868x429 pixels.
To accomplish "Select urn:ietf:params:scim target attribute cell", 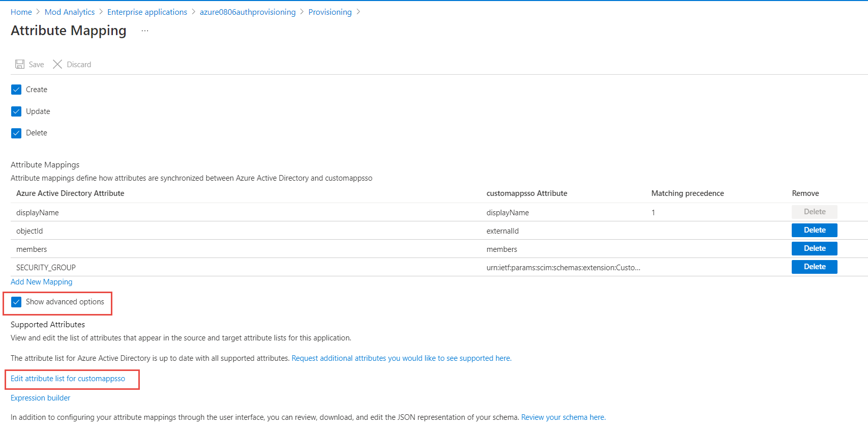I will coord(563,268).
